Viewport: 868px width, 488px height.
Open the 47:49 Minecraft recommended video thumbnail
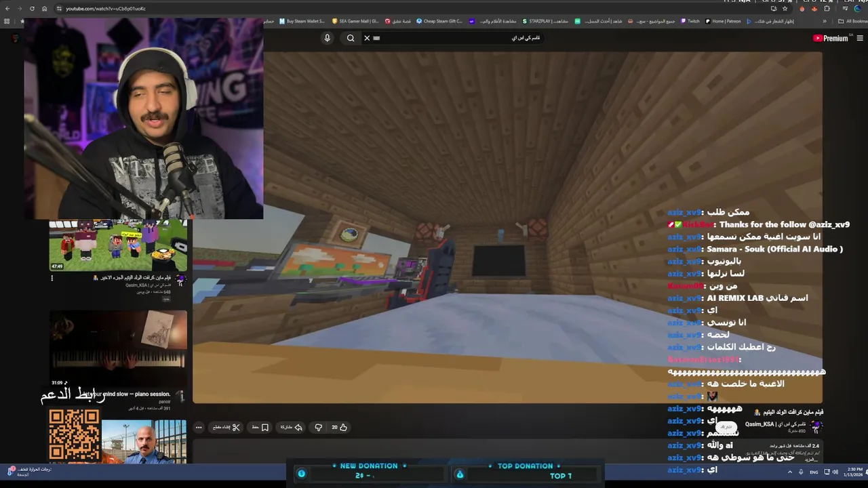(x=118, y=245)
